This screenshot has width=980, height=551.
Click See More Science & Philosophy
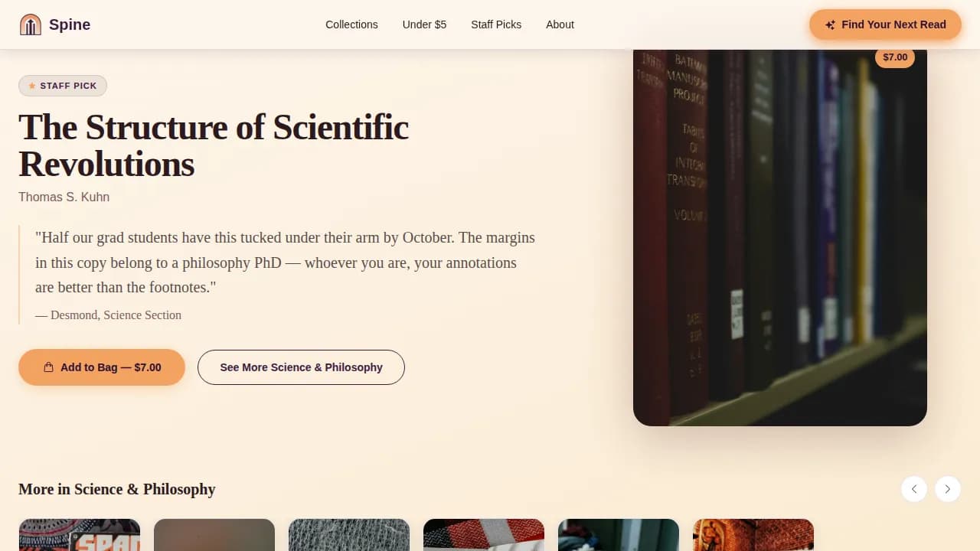[x=301, y=367]
